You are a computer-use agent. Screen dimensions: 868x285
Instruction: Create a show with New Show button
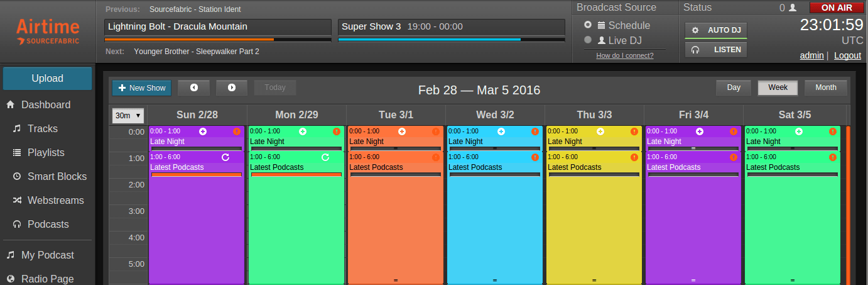(x=142, y=87)
